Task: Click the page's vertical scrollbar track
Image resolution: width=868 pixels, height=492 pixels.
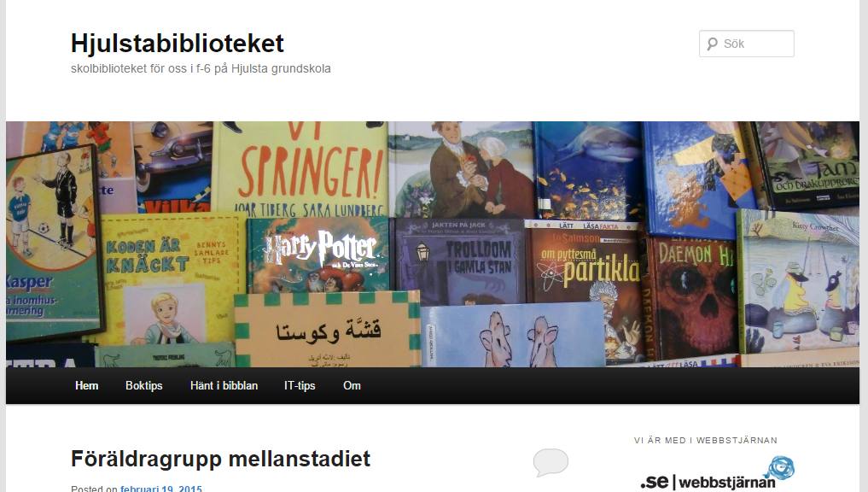Action: coord(864,246)
